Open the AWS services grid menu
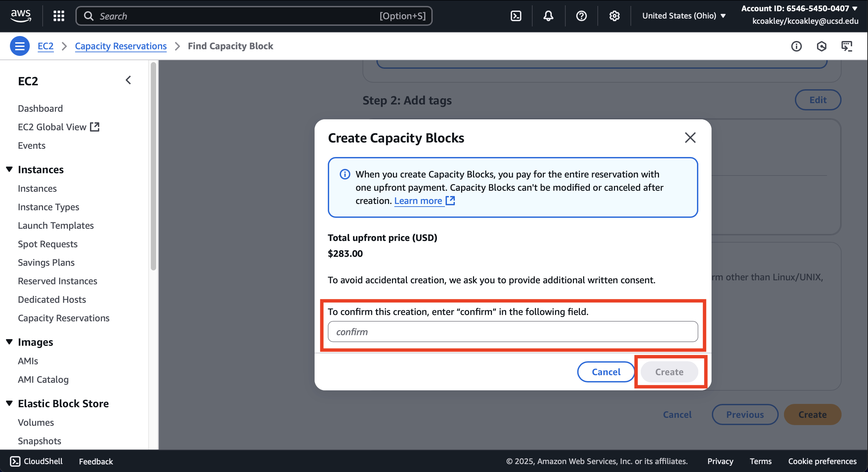The width and height of the screenshot is (868, 472). (59, 16)
